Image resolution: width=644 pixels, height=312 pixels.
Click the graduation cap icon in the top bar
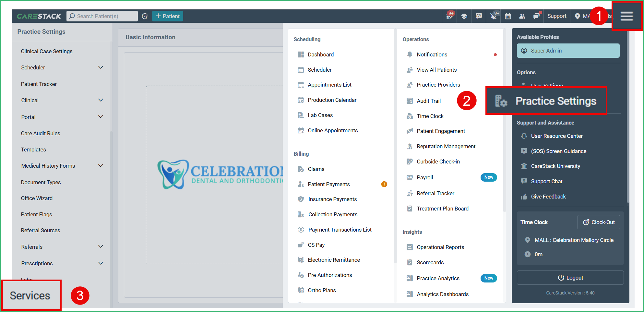coord(464,16)
